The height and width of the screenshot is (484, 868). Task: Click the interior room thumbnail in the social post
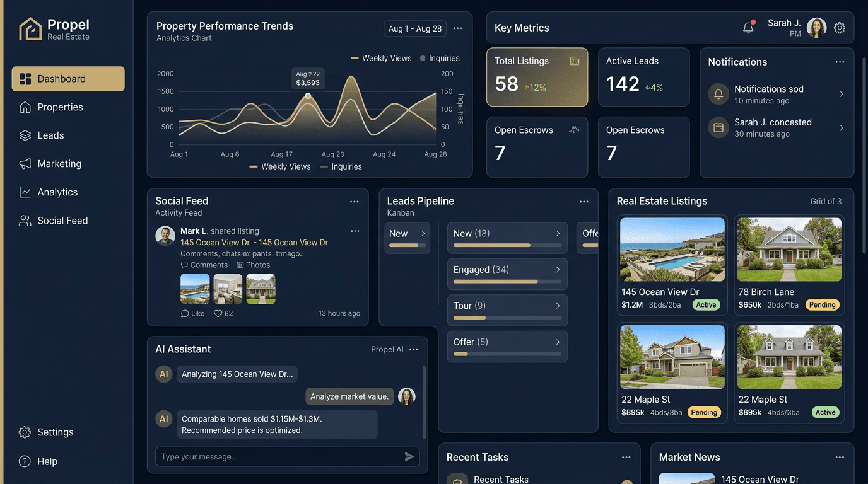point(228,289)
